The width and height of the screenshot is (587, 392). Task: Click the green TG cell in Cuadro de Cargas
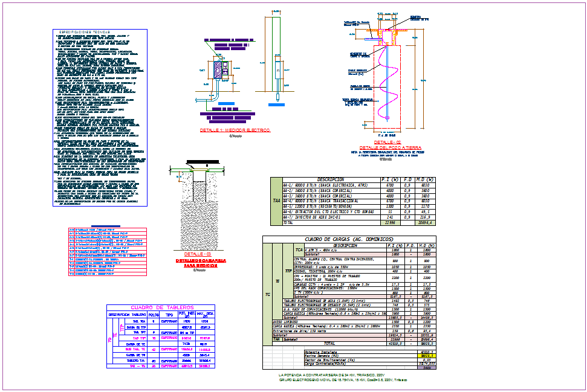[268, 294]
